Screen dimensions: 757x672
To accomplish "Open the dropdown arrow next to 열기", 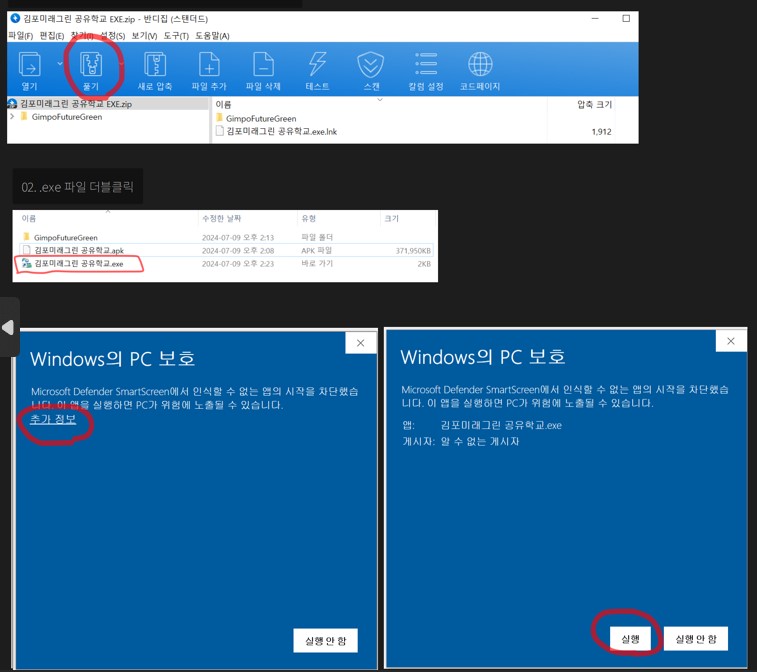I will (60, 63).
